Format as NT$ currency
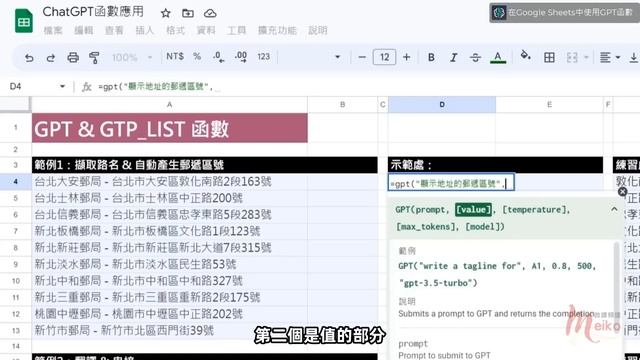 [175, 56]
